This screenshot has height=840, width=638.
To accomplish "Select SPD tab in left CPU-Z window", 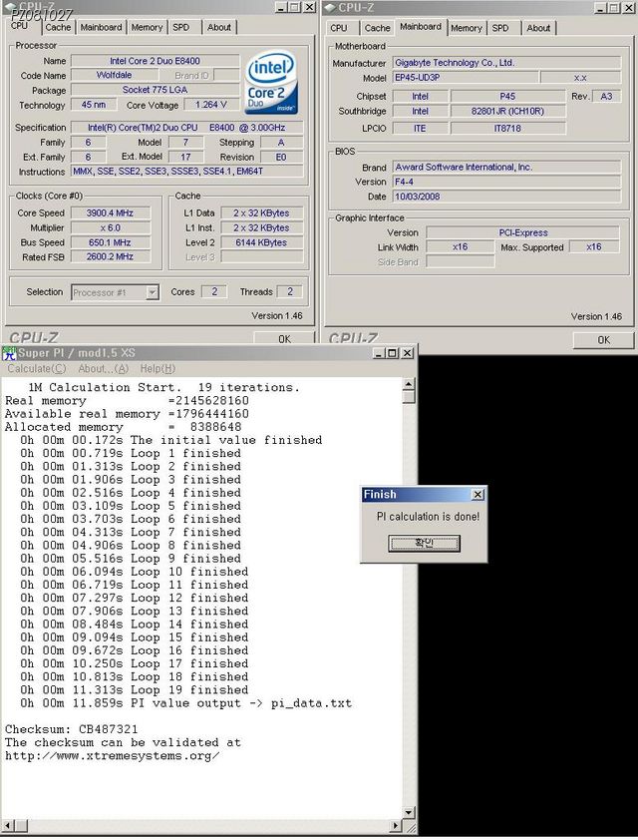I will 180,27.
